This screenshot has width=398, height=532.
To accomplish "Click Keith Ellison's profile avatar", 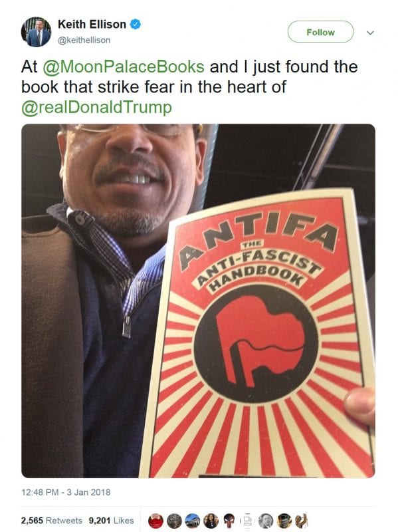I will (37, 31).
